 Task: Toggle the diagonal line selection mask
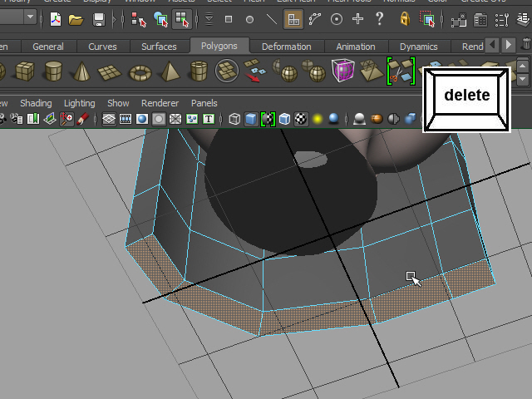tap(271, 19)
